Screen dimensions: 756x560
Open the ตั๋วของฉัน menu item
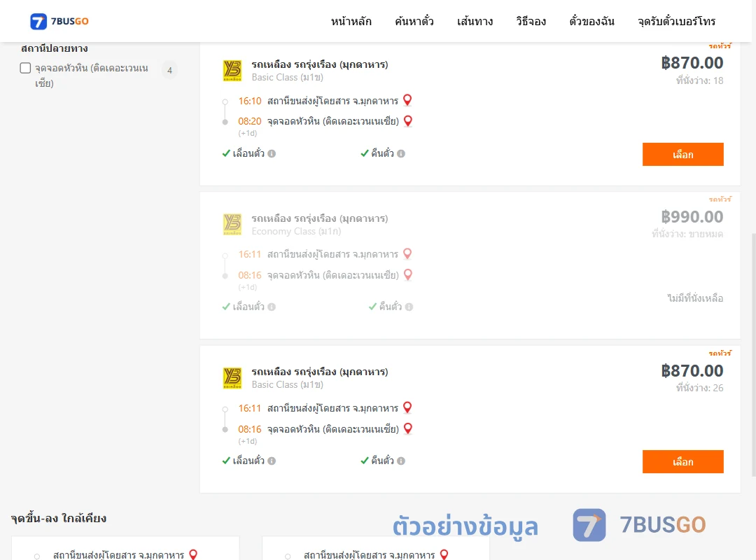(591, 21)
